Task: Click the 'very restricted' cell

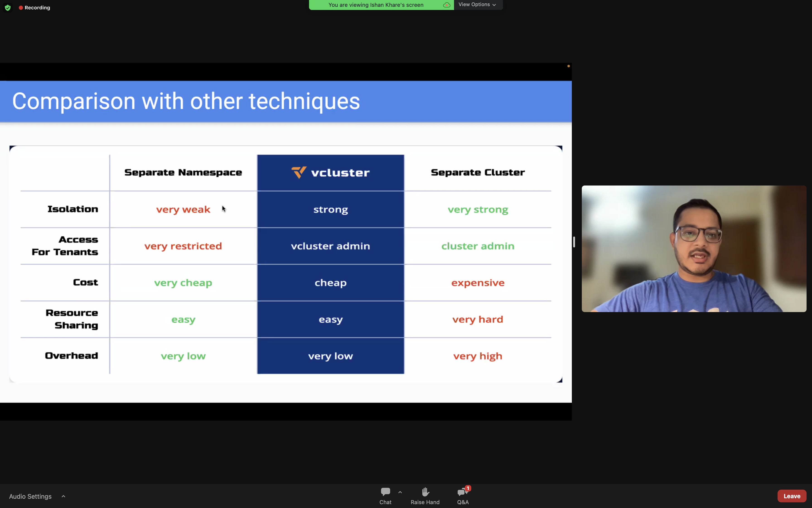Action: pos(183,246)
